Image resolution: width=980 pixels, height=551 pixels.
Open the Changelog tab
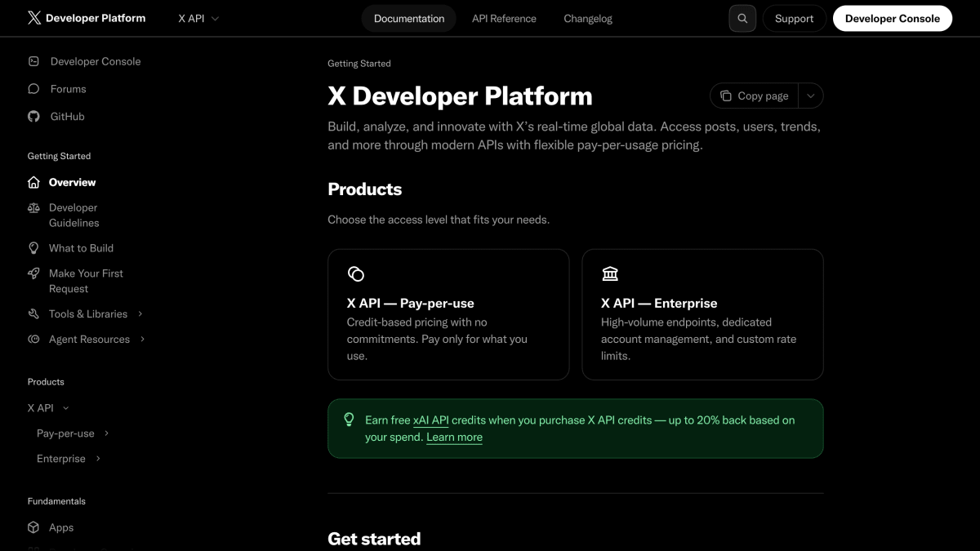(x=588, y=18)
